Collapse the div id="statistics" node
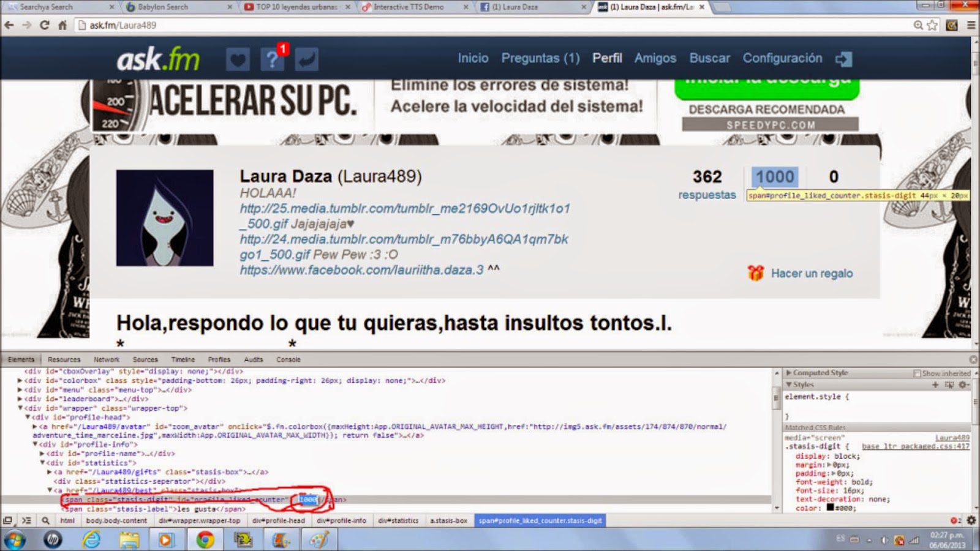 point(42,463)
